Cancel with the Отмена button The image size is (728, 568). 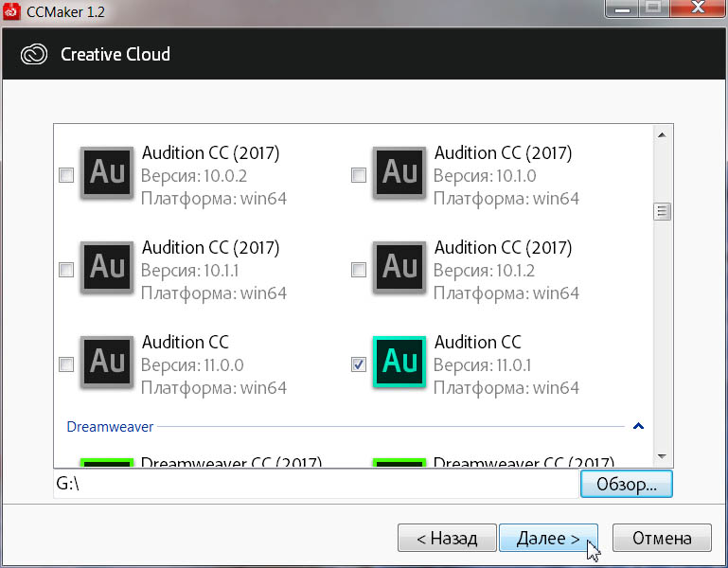(x=662, y=538)
